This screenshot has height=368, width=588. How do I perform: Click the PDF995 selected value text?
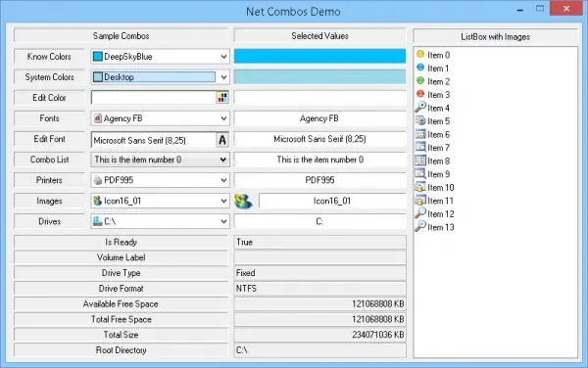[319, 180]
